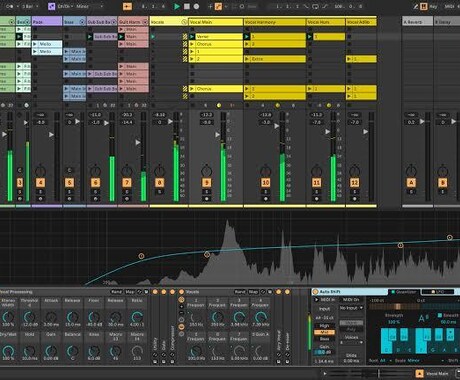Click the Compressor device activator circle
The image size is (460, 380).
pos(172,292)
